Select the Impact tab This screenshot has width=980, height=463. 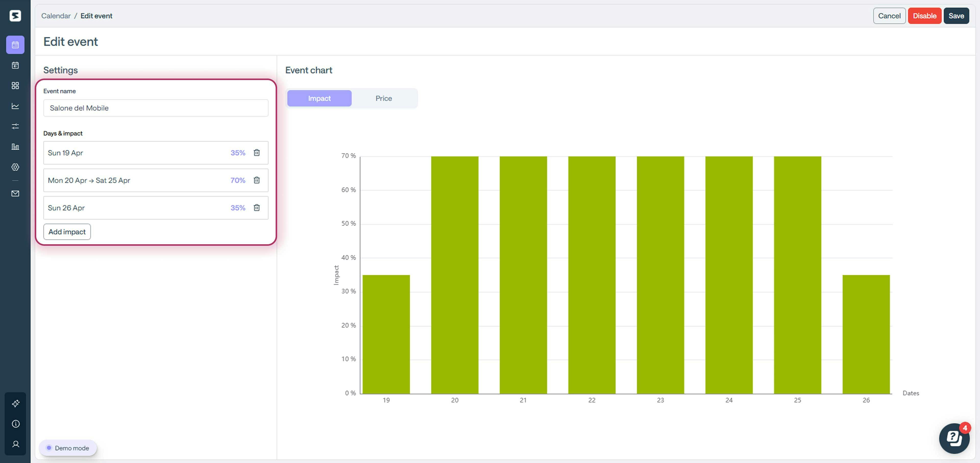319,98
